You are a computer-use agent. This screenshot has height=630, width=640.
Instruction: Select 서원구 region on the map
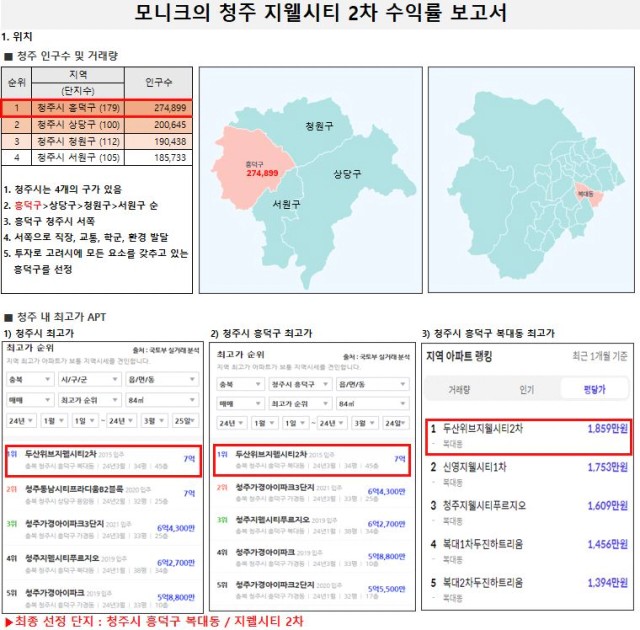(286, 204)
